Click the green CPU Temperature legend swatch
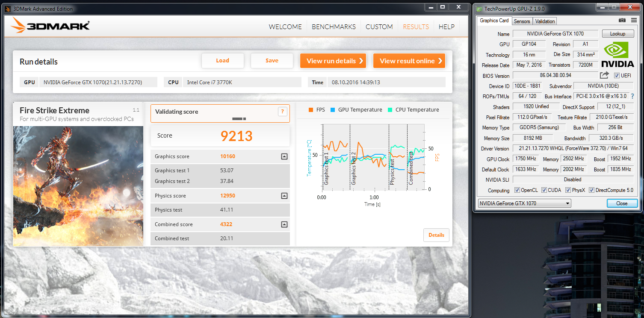 click(x=390, y=110)
